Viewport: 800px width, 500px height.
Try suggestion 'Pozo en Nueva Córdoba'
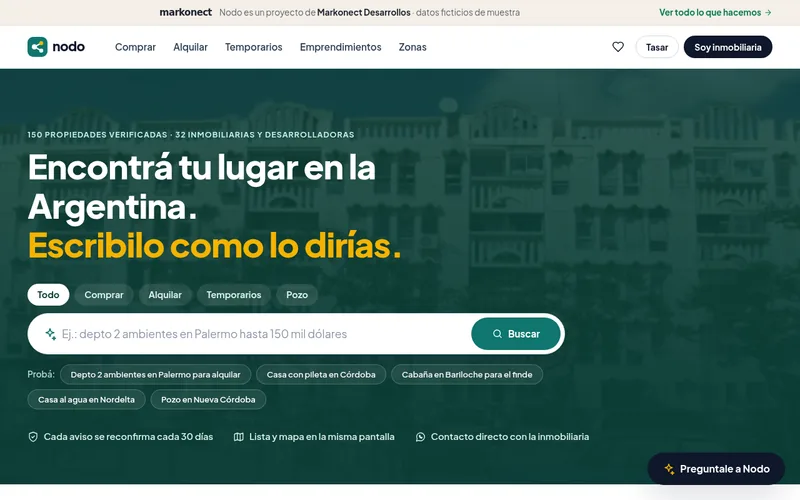click(x=208, y=399)
